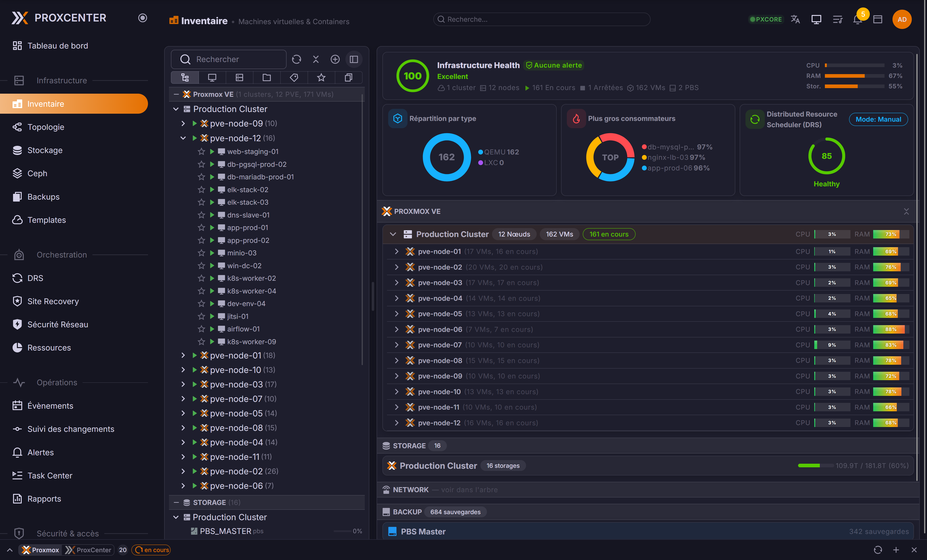The width and height of the screenshot is (927, 560).
Task: Collapse the Proxmox VE tree root
Action: [x=176, y=94]
